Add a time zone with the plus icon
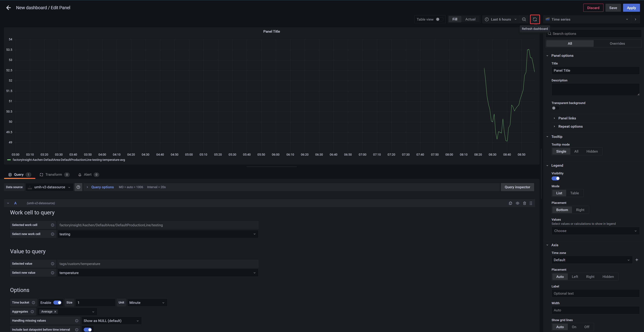The image size is (644, 332). 637,260
